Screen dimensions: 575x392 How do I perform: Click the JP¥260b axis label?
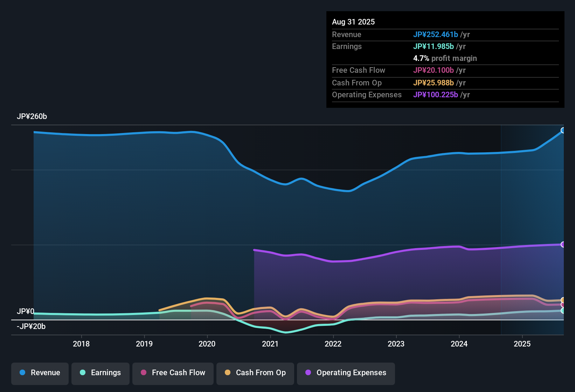point(32,117)
